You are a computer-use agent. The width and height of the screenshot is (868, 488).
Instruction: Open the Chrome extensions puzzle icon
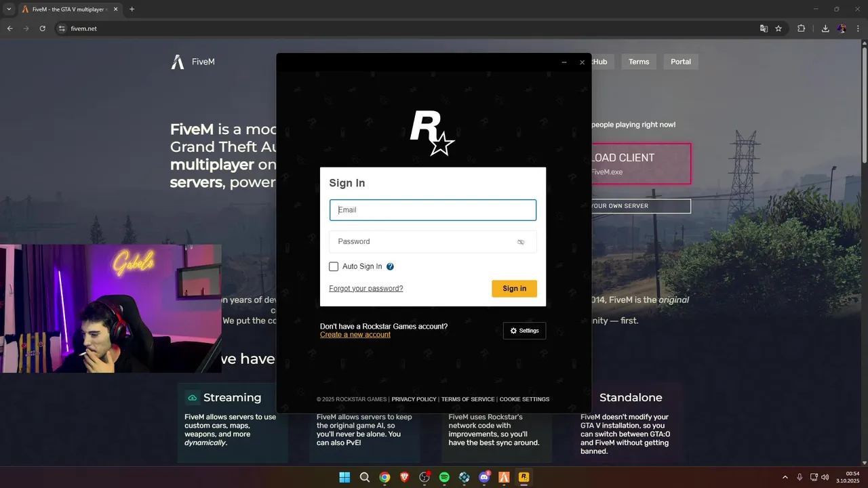pyautogui.click(x=802, y=28)
